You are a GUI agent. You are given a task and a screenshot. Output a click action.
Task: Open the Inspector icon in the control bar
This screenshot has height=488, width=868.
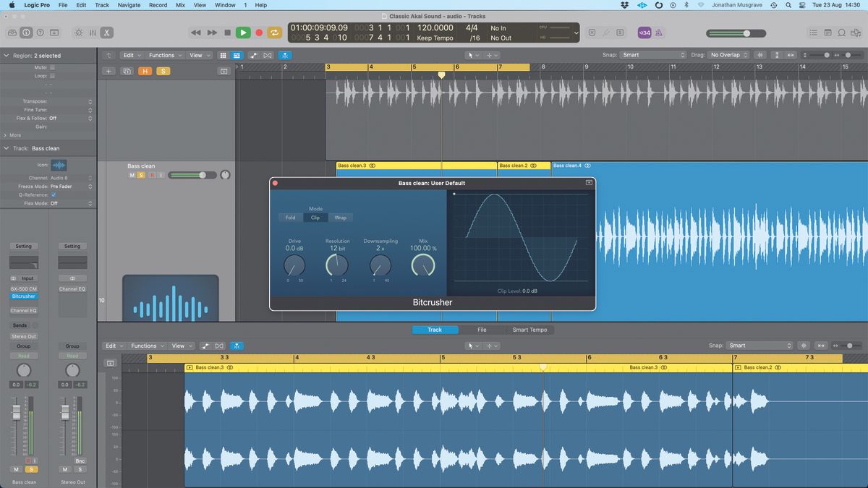click(25, 32)
